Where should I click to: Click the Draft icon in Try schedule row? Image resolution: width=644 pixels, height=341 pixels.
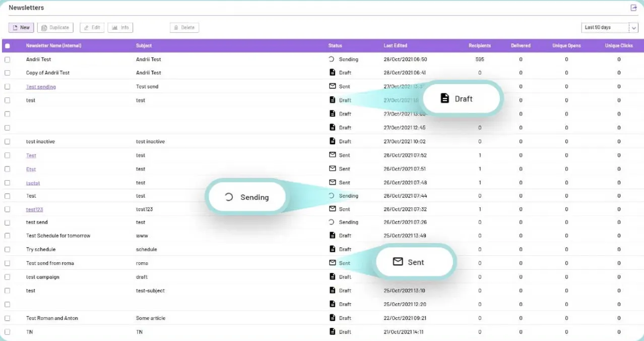[332, 249]
